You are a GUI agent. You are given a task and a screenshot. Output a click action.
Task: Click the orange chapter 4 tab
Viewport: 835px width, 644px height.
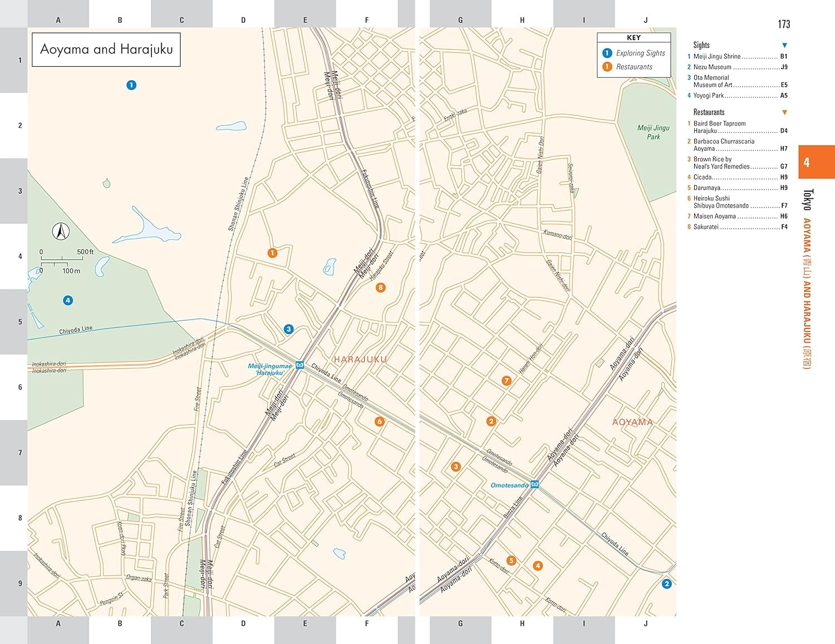point(816,162)
